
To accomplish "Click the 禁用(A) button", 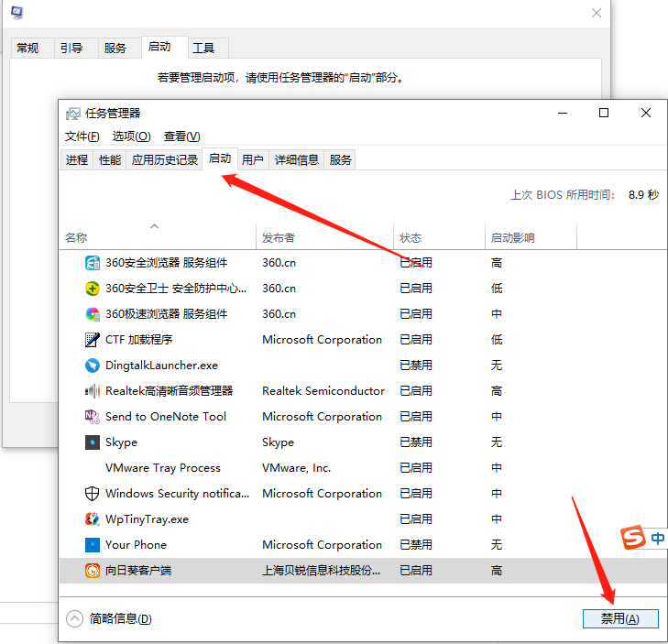I will (x=620, y=618).
